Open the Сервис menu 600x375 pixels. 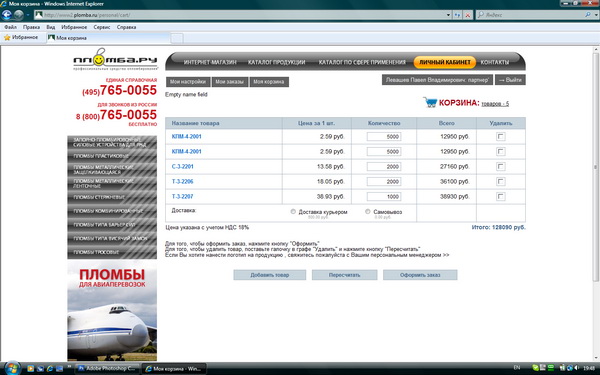tap(102, 27)
